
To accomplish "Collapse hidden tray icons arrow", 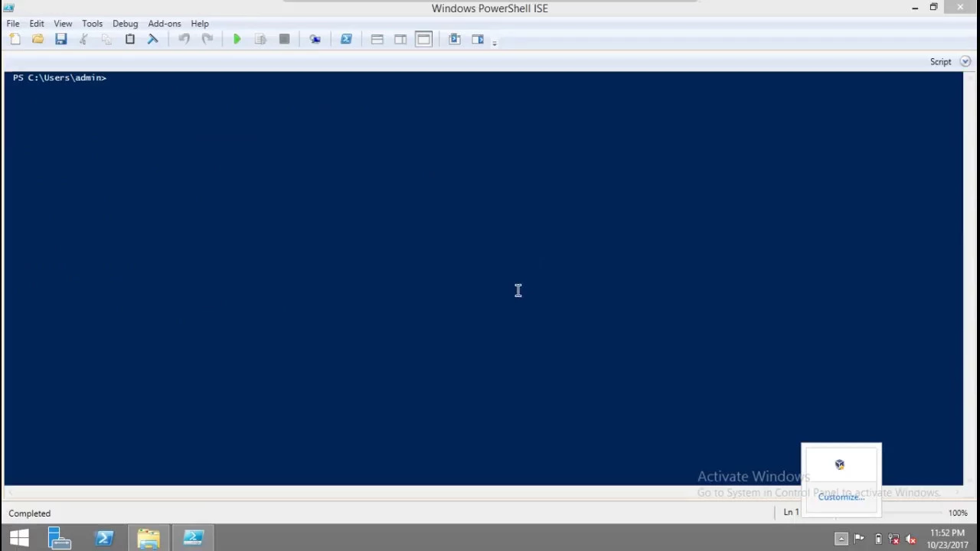I will click(x=841, y=539).
